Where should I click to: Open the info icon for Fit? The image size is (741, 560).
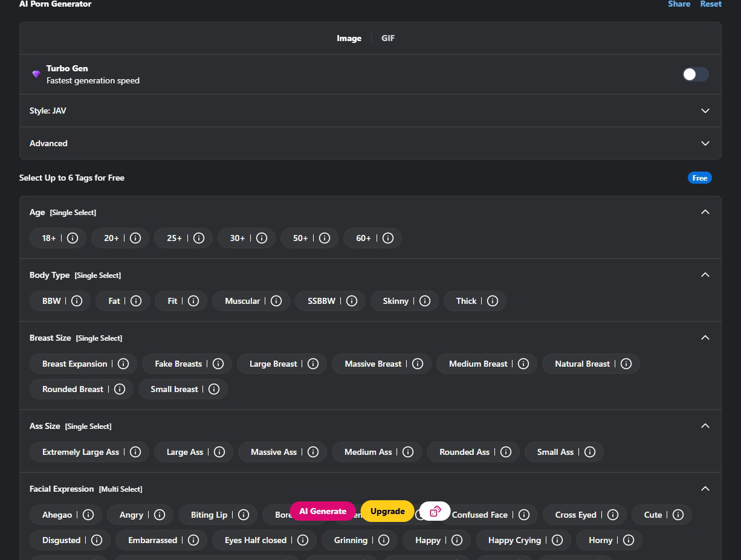click(x=193, y=301)
